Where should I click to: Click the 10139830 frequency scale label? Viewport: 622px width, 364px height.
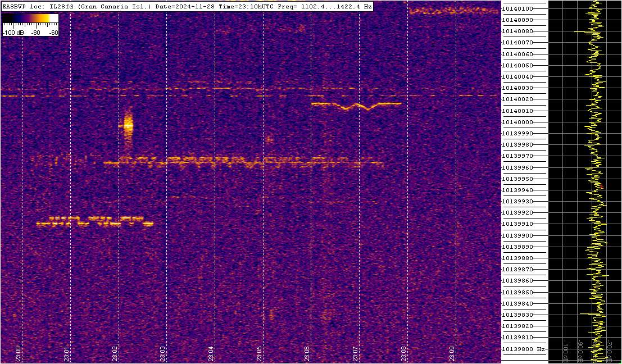point(517,315)
